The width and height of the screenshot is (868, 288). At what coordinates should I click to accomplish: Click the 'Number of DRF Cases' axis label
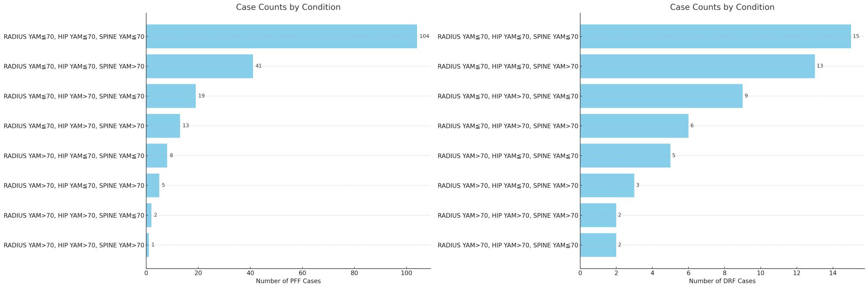coord(722,281)
